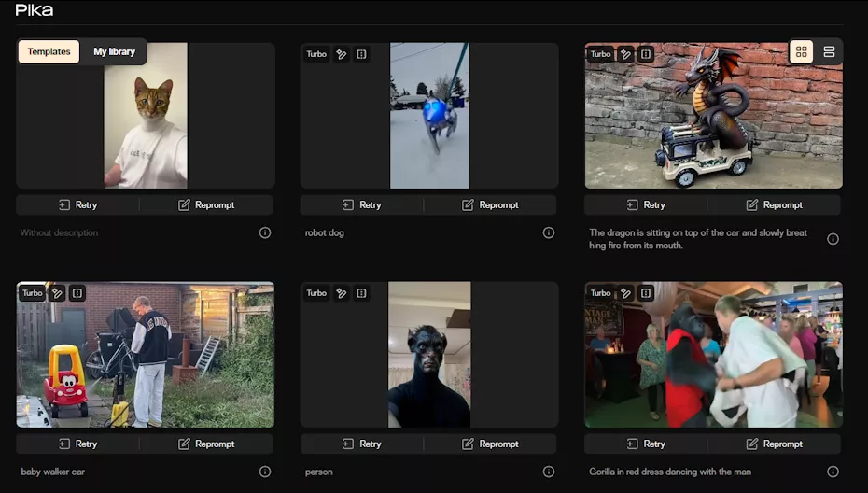Click the Pika logo
The width and height of the screenshot is (868, 493).
click(x=35, y=10)
